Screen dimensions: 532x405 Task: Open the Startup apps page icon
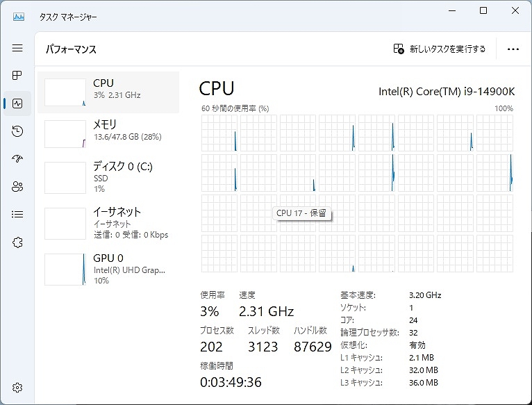pos(17,159)
